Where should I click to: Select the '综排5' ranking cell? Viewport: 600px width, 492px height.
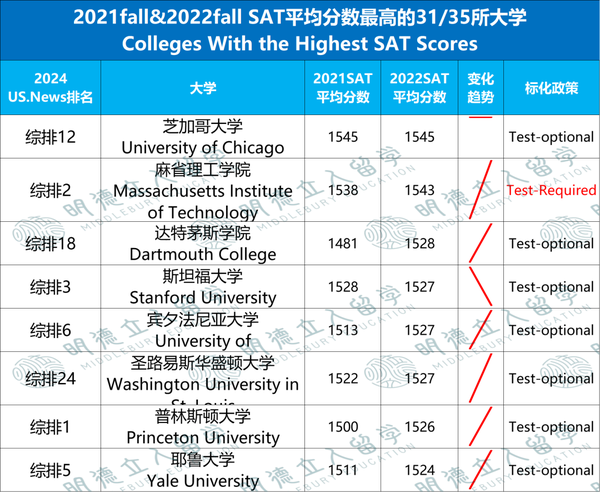[x=51, y=470]
